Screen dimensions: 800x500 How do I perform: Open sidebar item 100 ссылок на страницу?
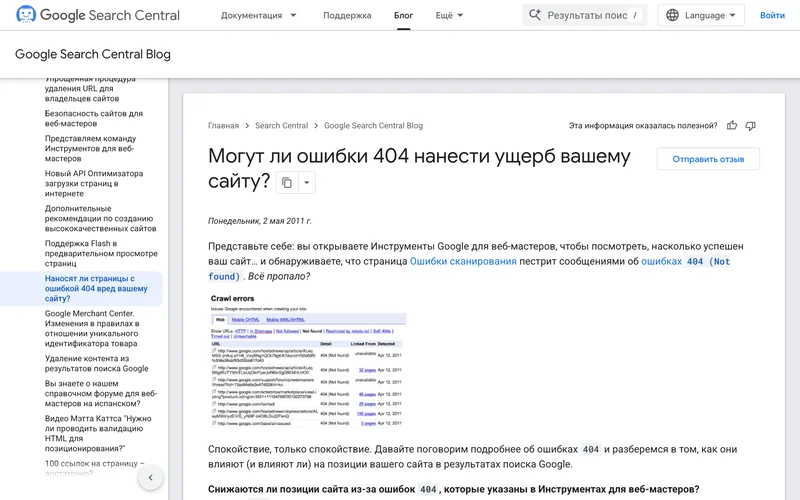point(94,468)
